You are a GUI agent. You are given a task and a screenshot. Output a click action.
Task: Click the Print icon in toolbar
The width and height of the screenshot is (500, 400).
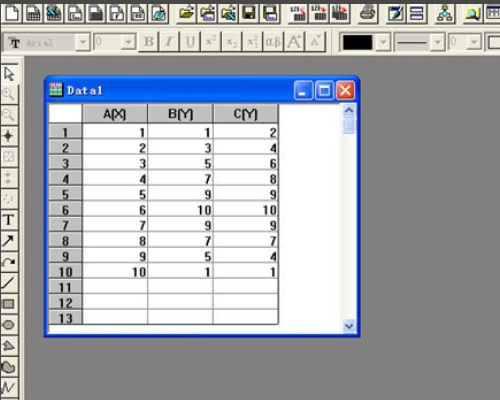[x=368, y=13]
